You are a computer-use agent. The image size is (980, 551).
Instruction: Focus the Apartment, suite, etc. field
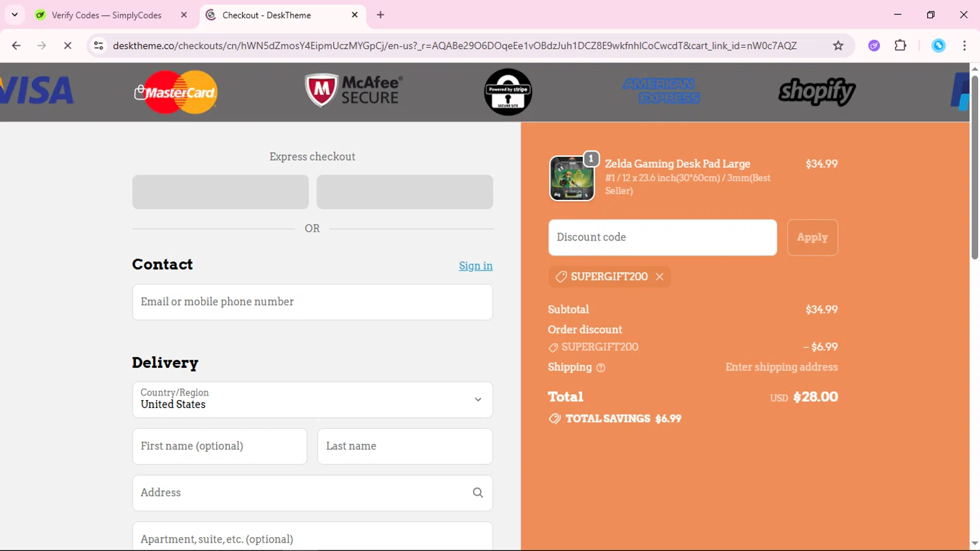click(312, 537)
